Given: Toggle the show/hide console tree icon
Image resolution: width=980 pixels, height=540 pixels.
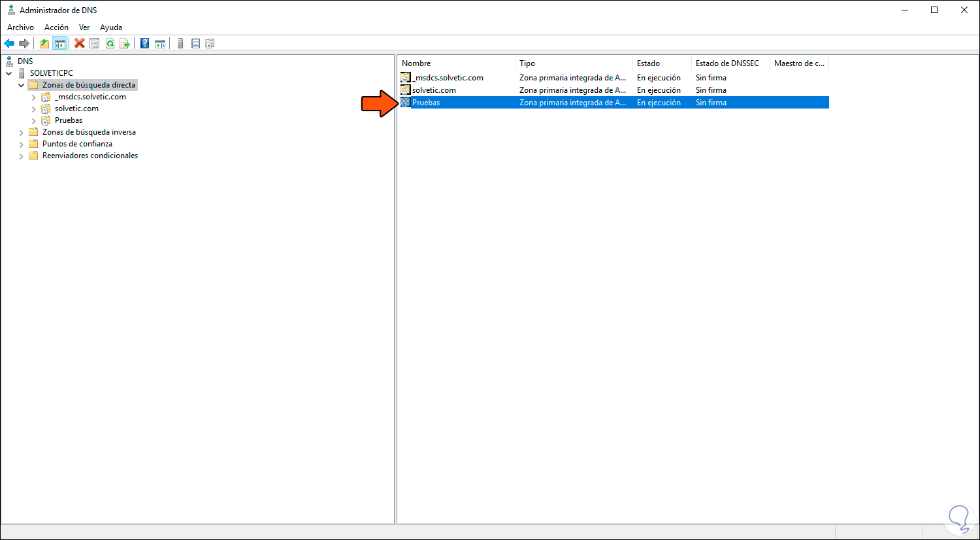Looking at the screenshot, I should tap(59, 43).
